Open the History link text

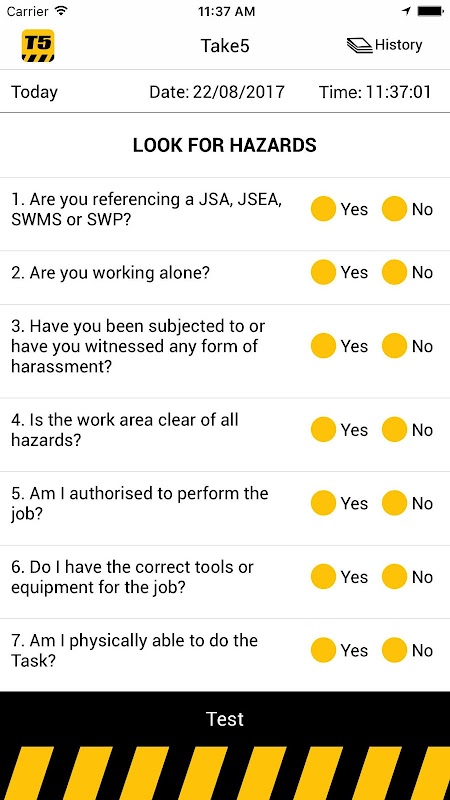click(398, 45)
